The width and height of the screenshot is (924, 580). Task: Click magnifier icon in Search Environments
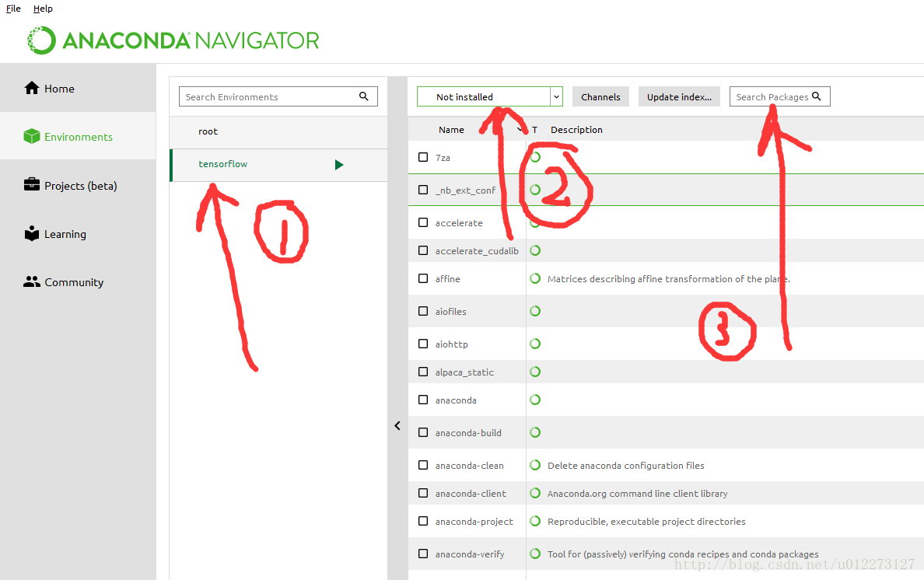(363, 96)
